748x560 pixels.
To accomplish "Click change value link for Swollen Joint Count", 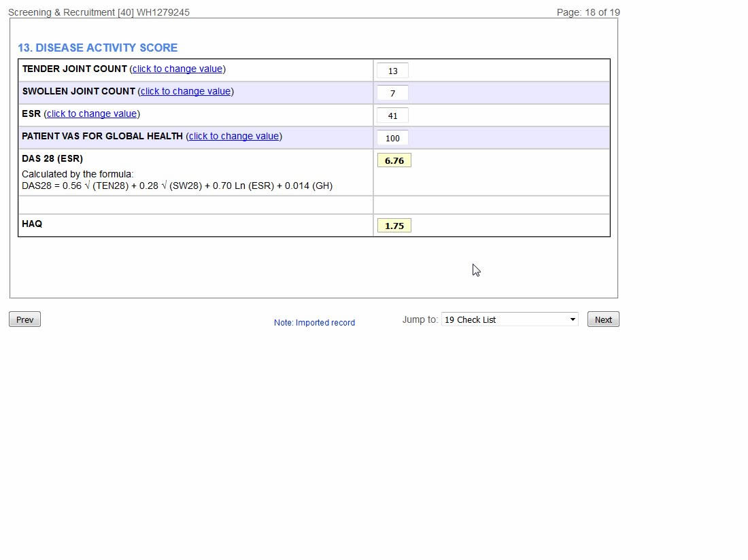I will pos(186,92).
